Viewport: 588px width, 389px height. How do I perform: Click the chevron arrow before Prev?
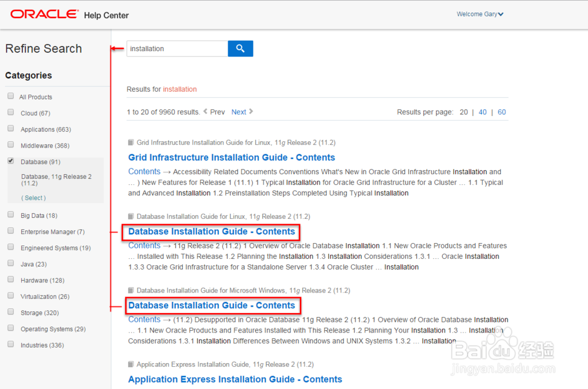[x=205, y=111]
